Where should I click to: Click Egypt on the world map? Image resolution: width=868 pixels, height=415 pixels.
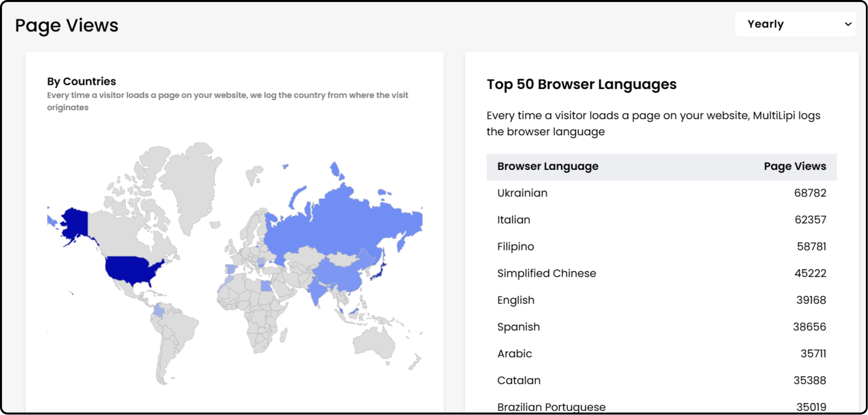tap(266, 286)
